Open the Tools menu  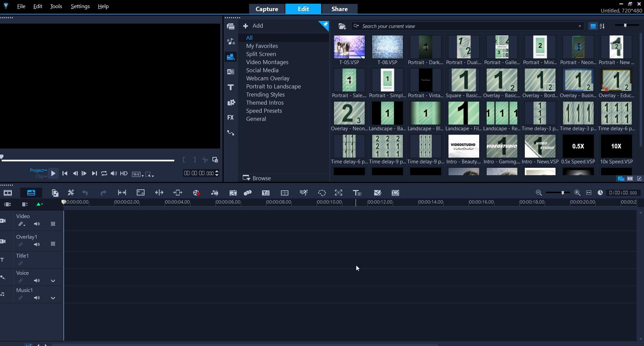(56, 6)
